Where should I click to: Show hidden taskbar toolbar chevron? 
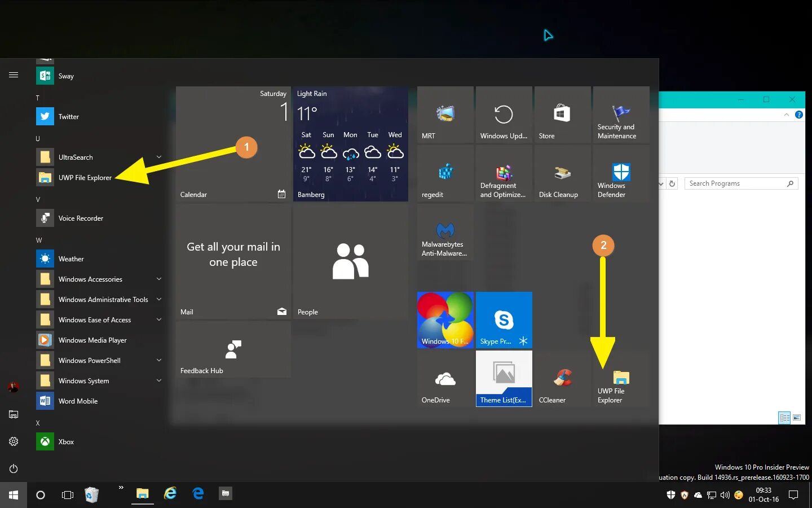[121, 488]
